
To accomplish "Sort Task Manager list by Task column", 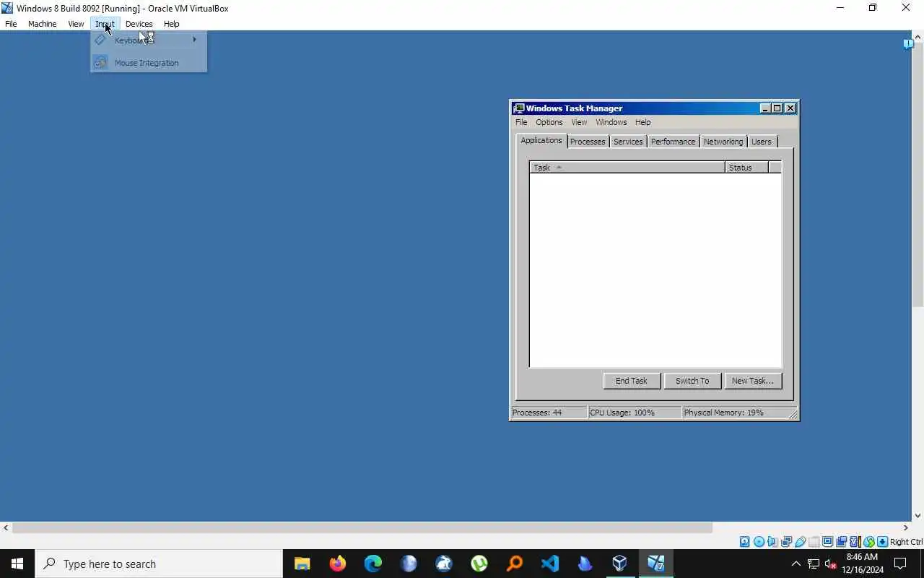I will (x=627, y=168).
